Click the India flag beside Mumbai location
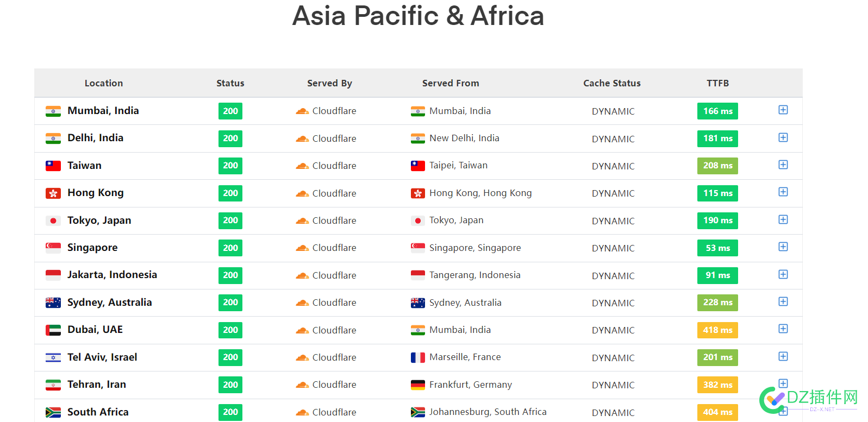868x422 pixels. (53, 111)
